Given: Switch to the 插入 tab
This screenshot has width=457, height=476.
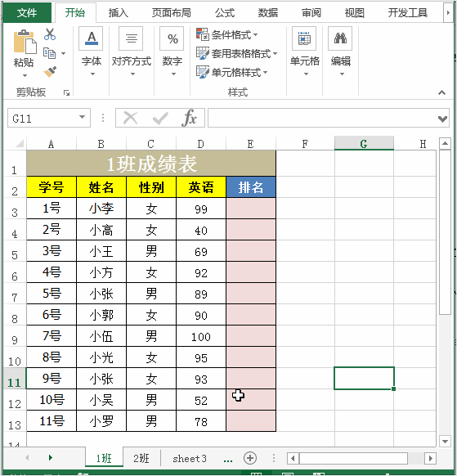Looking at the screenshot, I should [119, 13].
